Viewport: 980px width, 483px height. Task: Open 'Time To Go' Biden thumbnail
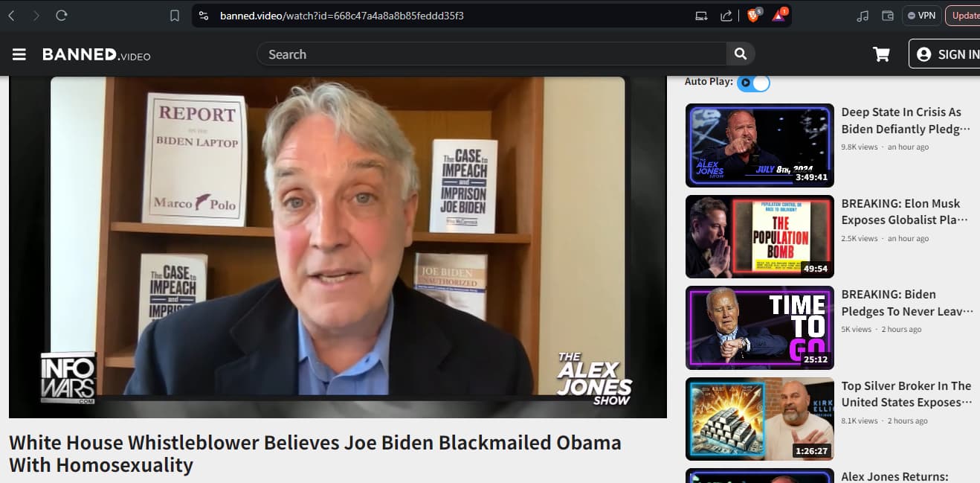760,327
